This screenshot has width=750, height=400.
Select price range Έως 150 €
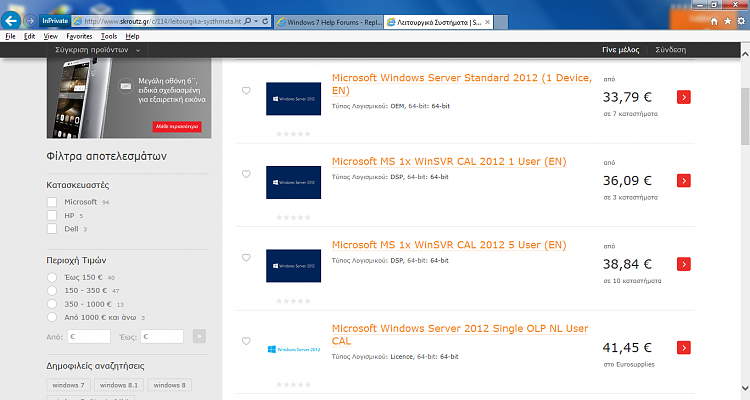pos(52,278)
